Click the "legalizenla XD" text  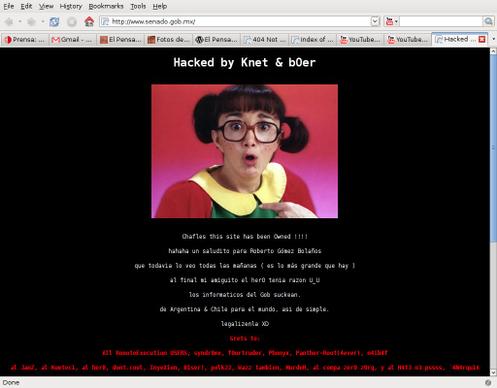(x=245, y=324)
